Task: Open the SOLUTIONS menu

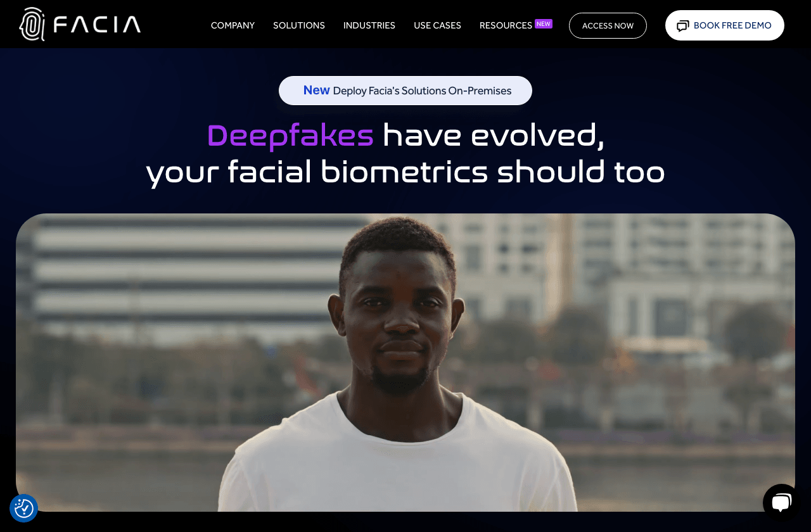Action: point(299,25)
